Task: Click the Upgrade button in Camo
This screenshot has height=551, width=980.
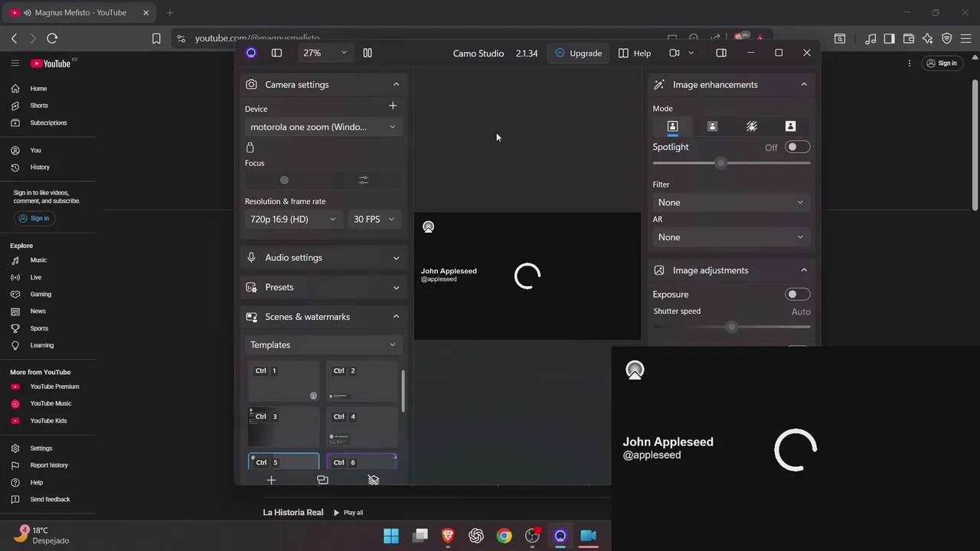Action: pos(579,53)
